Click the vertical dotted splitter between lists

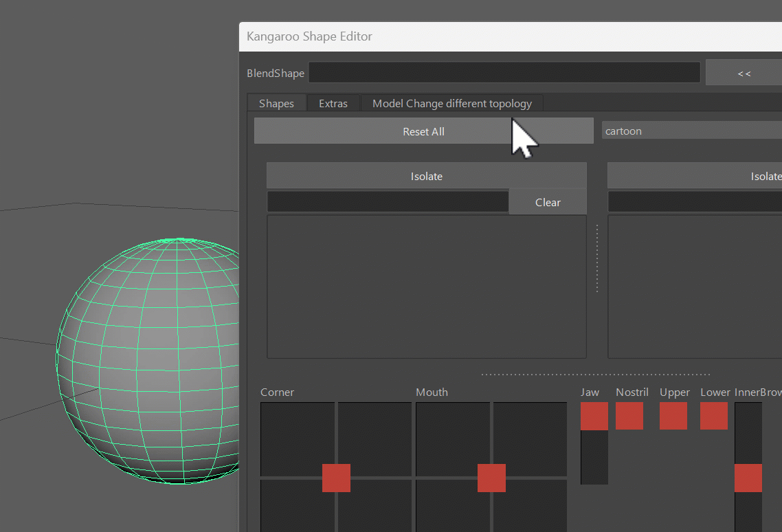point(597,258)
